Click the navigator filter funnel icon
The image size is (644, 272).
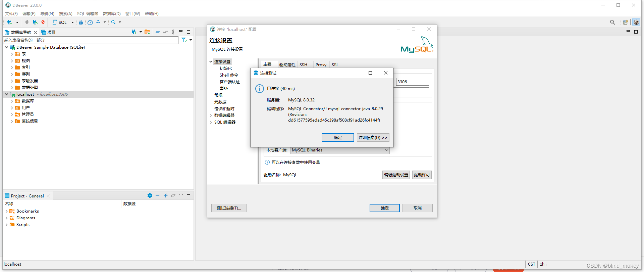coord(184,40)
